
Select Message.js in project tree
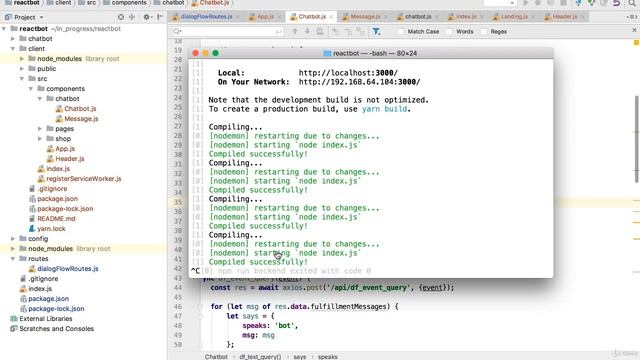pyautogui.click(x=81, y=119)
